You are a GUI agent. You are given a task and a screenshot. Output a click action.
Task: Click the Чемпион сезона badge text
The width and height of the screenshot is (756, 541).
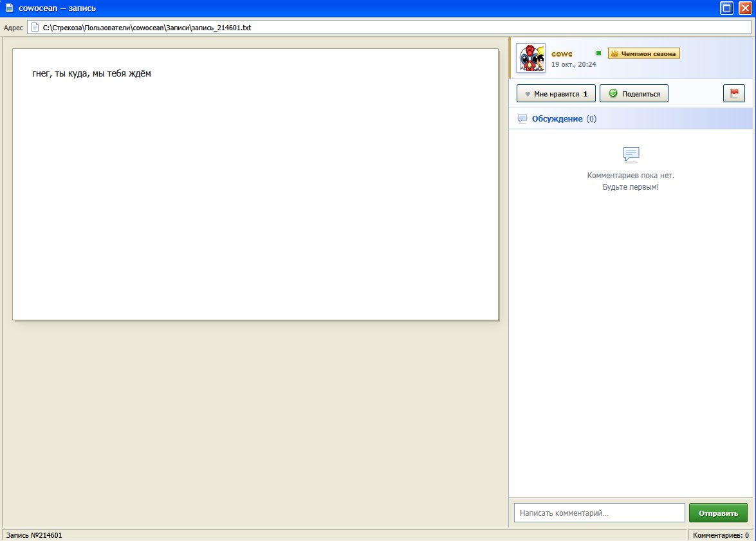coord(648,53)
